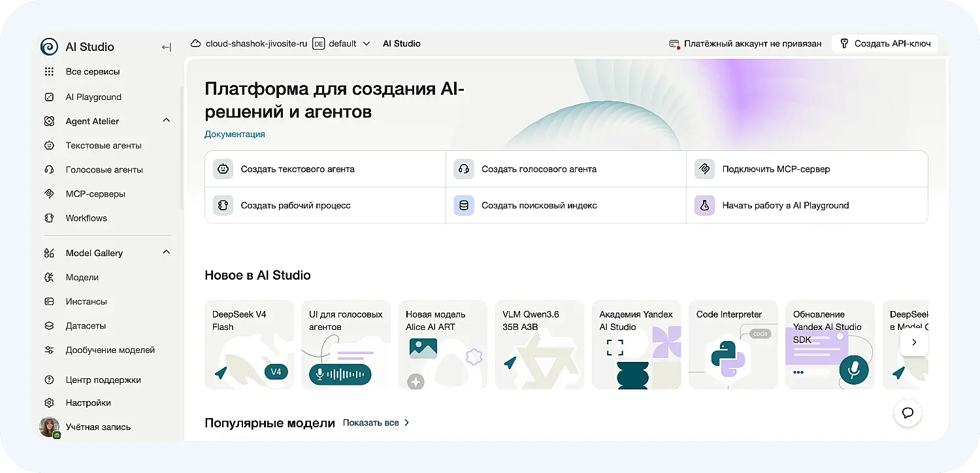Click the DE folder badge icon
This screenshot has height=473, width=980.
coord(319,44)
